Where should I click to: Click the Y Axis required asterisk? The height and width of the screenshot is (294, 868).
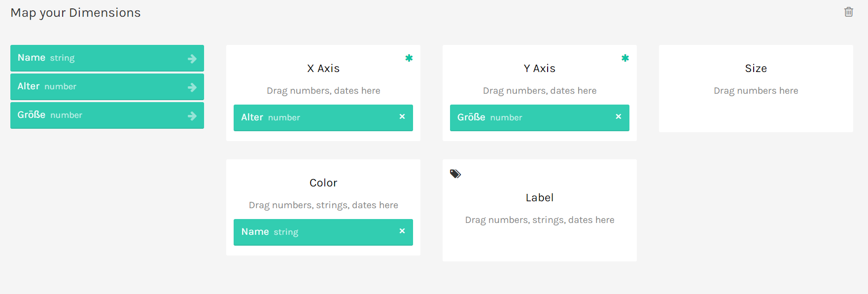[x=625, y=58]
